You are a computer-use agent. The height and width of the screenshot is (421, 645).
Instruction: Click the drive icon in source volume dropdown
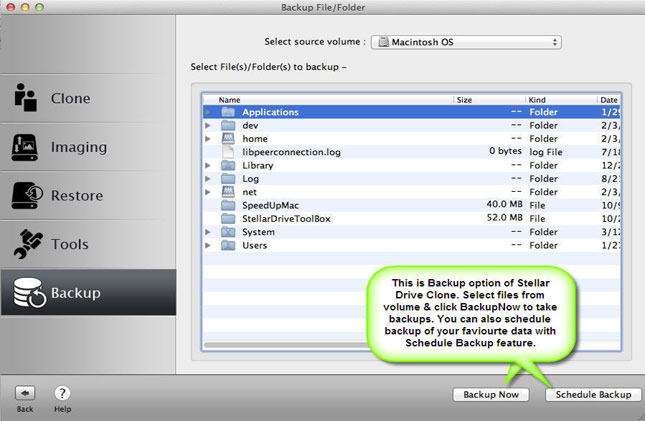click(x=383, y=42)
